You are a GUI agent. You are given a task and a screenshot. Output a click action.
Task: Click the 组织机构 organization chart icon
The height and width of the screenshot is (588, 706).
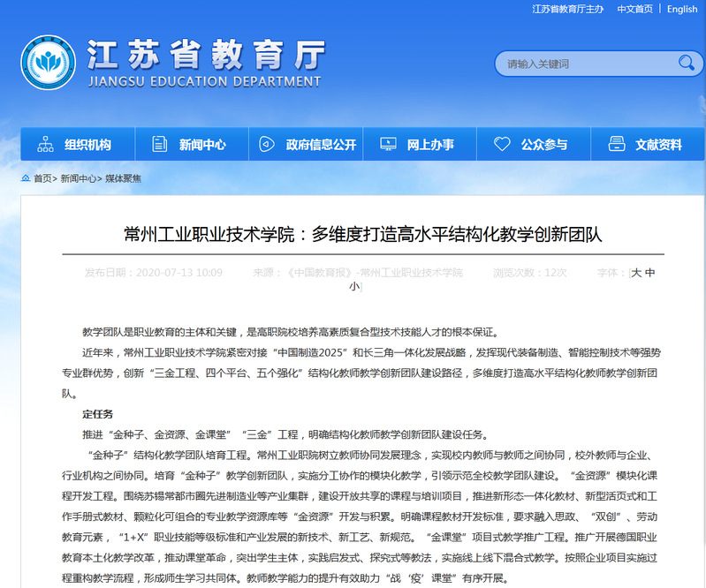coord(45,145)
